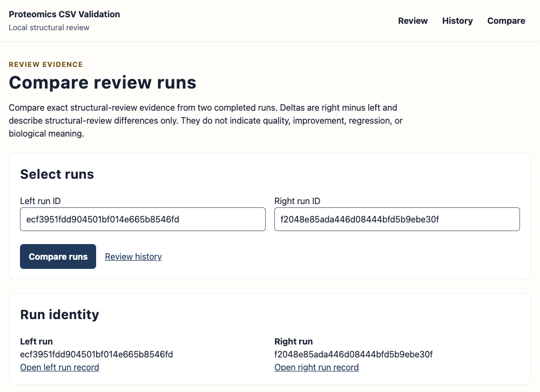Focus the Left run ID input field
The width and height of the screenshot is (540, 392).
pos(143,219)
